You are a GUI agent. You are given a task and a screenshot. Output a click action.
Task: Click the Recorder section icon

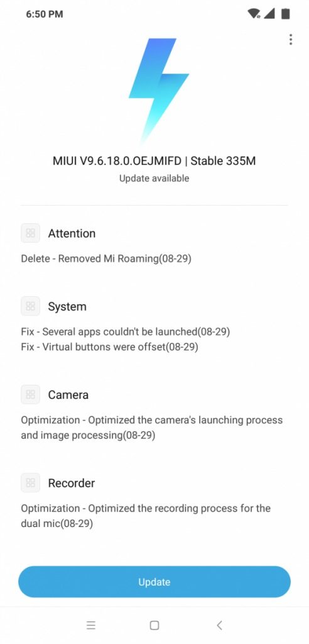tap(30, 483)
